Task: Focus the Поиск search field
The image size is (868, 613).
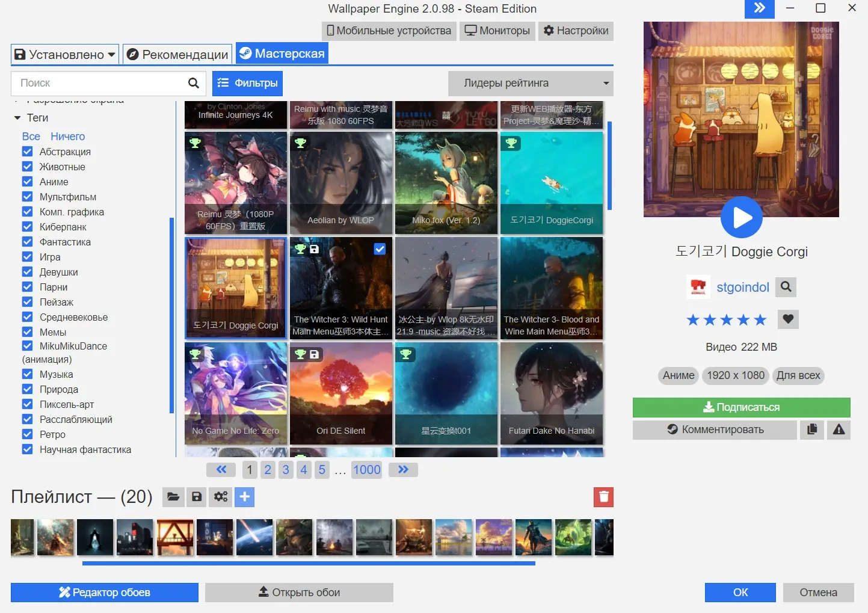Action: [x=99, y=83]
